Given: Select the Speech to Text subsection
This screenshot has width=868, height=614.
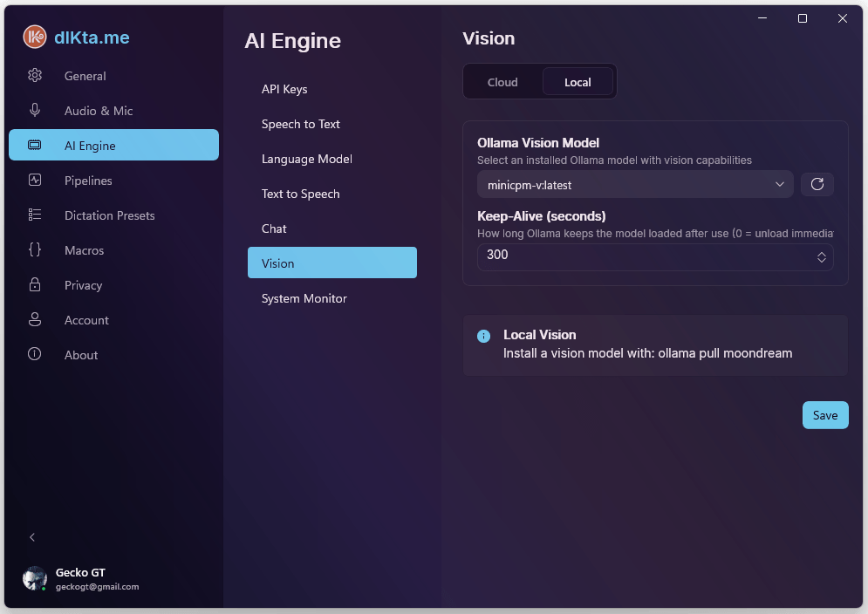Looking at the screenshot, I should [x=332, y=124].
